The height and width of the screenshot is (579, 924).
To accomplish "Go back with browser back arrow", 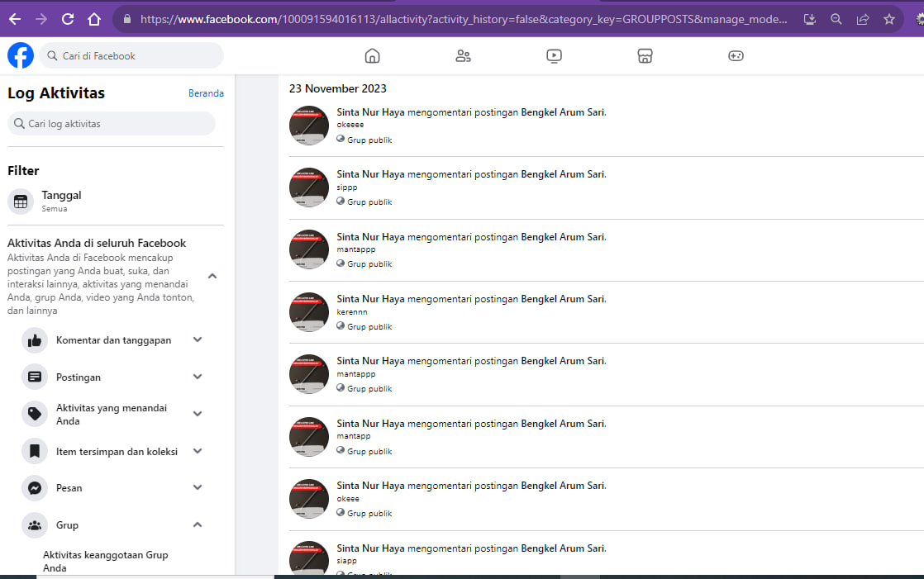I will coord(15,20).
